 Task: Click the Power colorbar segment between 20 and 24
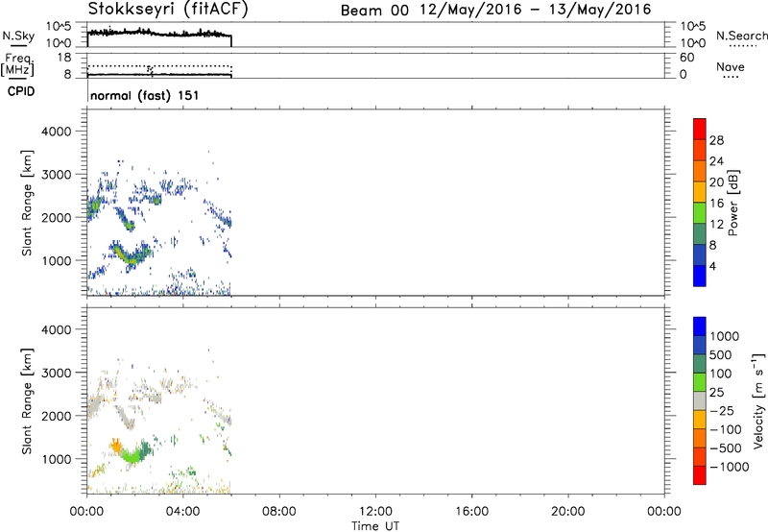click(x=700, y=171)
